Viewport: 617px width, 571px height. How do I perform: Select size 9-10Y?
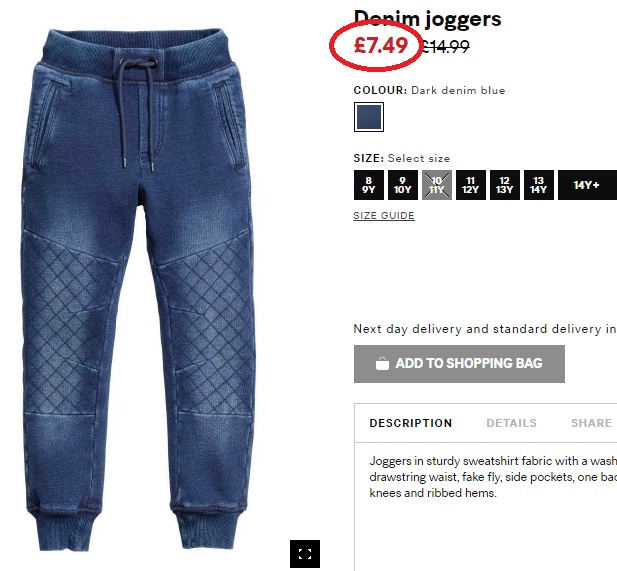tap(403, 185)
